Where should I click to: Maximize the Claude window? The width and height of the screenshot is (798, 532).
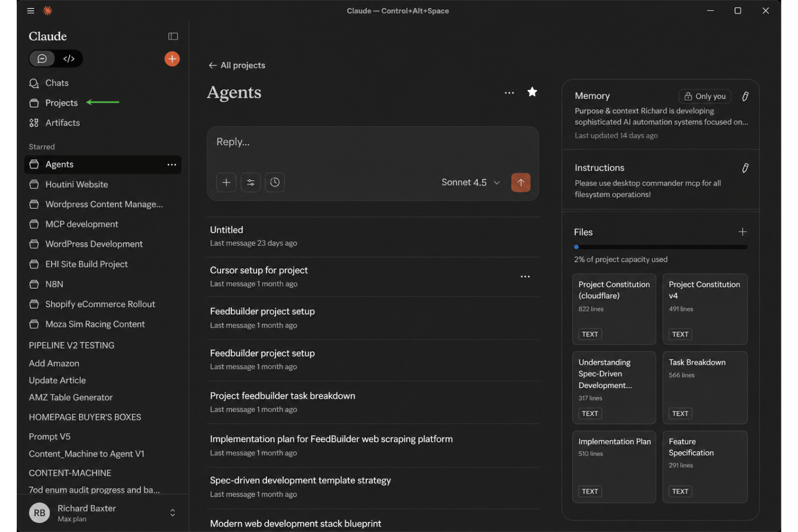click(x=738, y=11)
